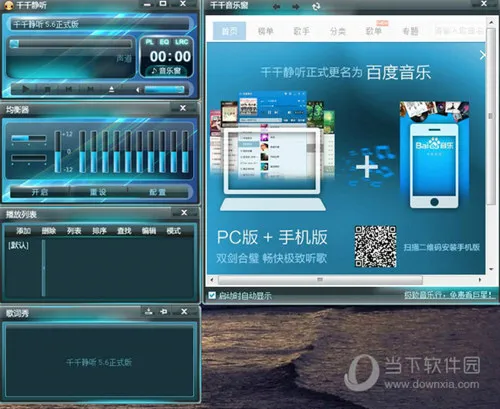
Task: Adjust the equalizer balance slider
Action: 29,138
